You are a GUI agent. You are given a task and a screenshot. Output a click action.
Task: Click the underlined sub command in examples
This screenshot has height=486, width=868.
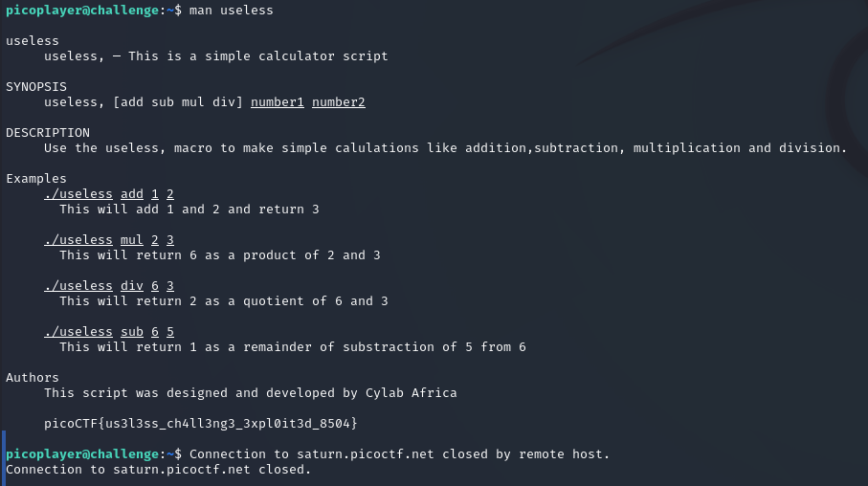[131, 332]
